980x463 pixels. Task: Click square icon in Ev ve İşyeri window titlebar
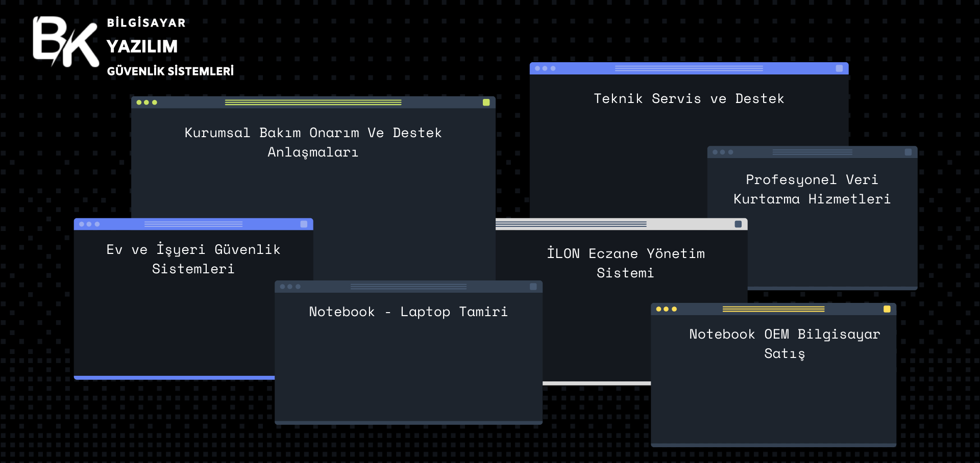[304, 224]
